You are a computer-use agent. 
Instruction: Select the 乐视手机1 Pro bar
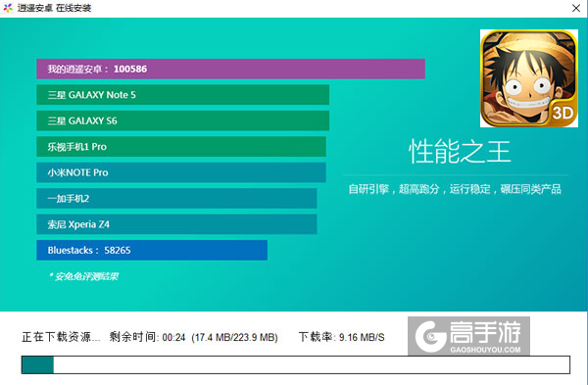point(181,147)
